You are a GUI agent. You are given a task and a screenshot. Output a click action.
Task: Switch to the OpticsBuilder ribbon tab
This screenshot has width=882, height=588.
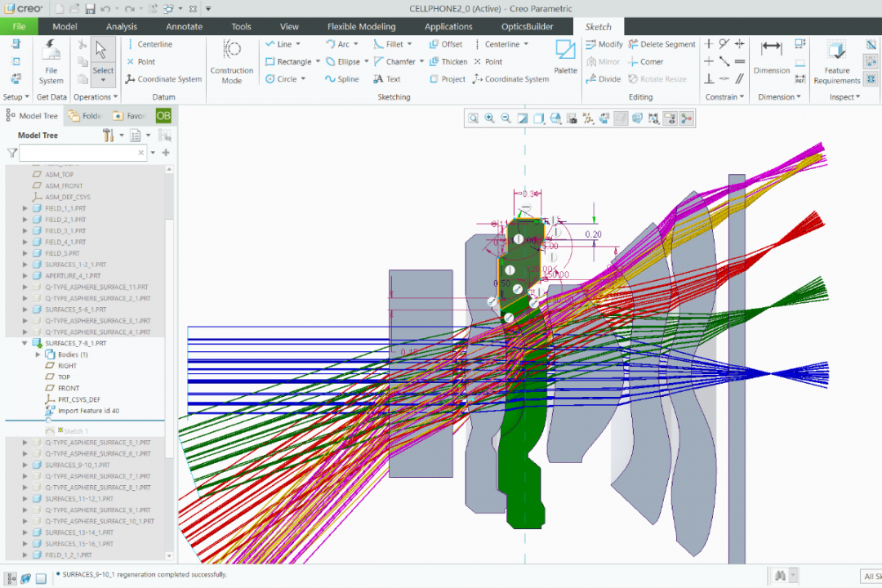click(527, 26)
